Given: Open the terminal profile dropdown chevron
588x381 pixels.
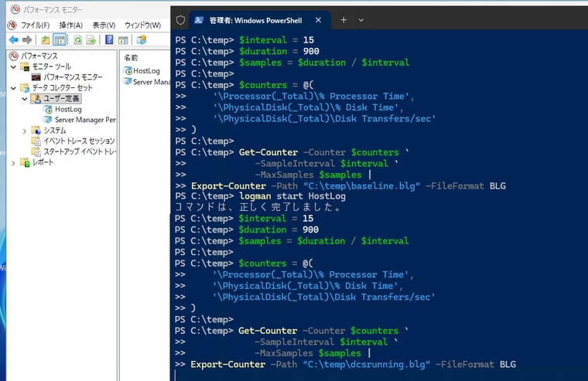Looking at the screenshot, I should click(361, 20).
